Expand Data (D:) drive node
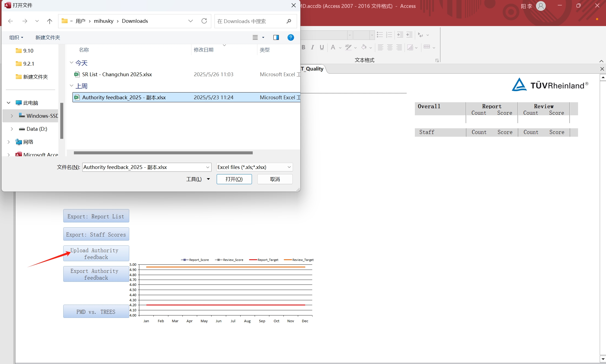 [12, 129]
